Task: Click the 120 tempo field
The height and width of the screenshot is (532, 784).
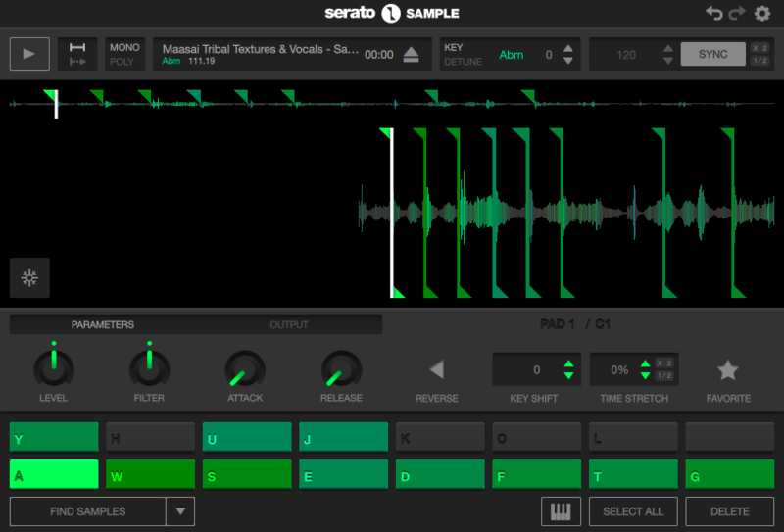Action: coord(626,55)
